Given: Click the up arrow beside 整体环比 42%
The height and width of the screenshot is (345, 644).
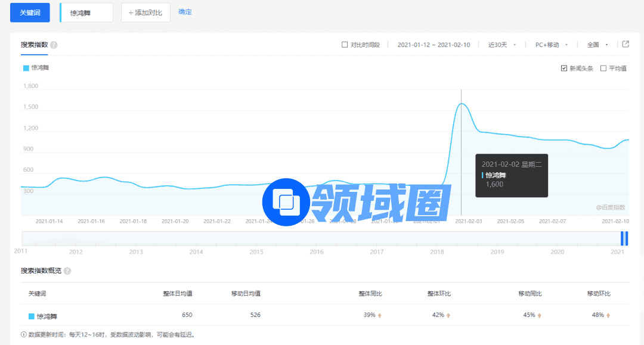Looking at the screenshot, I should 448,315.
